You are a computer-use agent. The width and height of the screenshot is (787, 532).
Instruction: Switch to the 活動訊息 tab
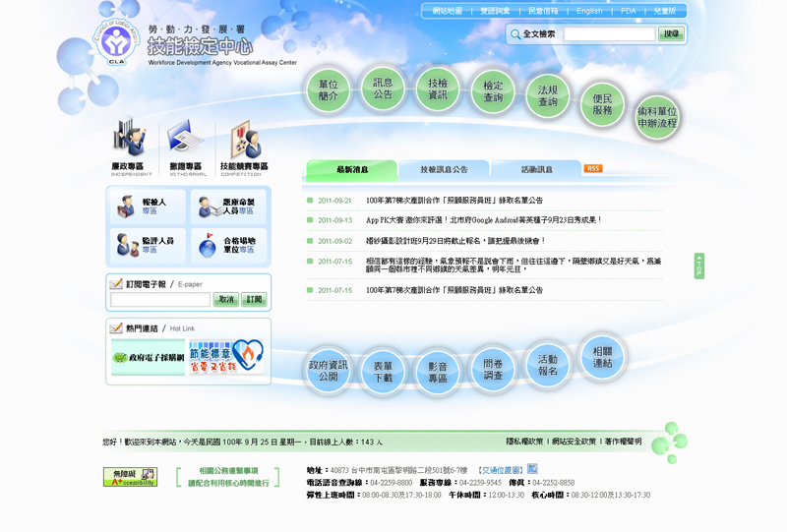click(536, 170)
